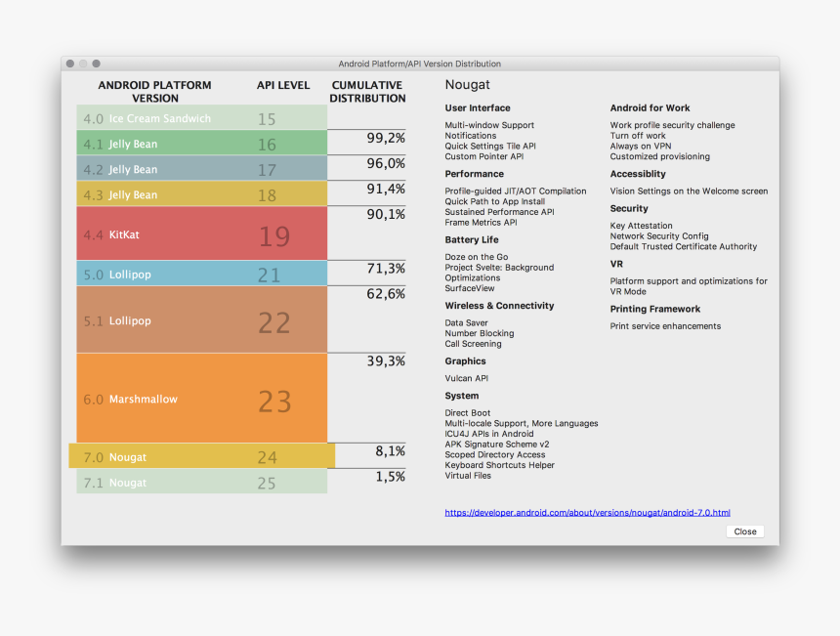Click the 99,2% distribution value
The height and width of the screenshot is (636, 840).
tap(386, 138)
